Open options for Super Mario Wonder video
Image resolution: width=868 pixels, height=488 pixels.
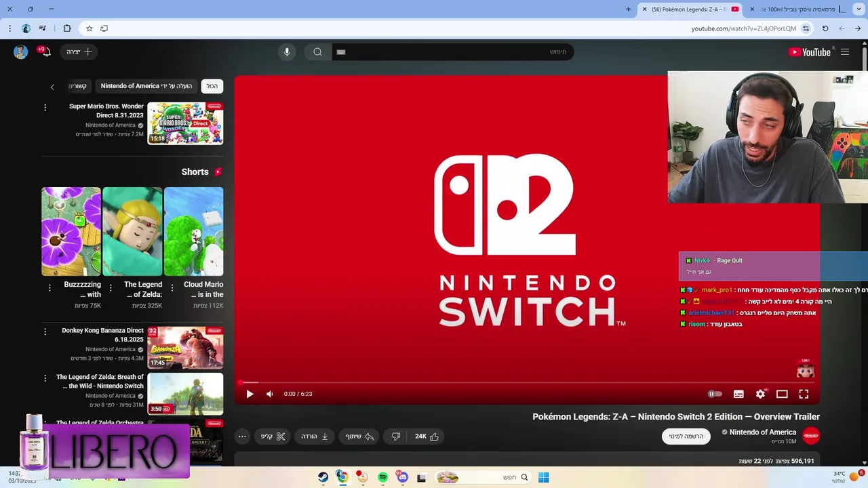pyautogui.click(x=45, y=108)
